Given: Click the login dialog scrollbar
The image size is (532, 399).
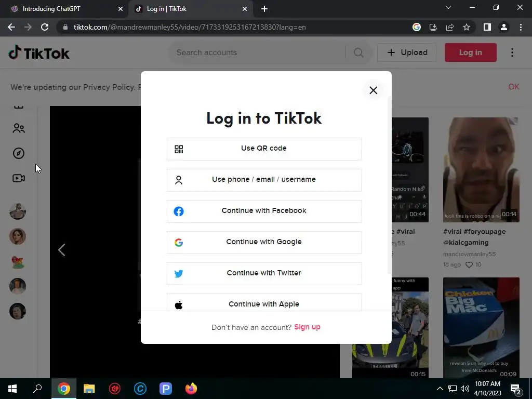Looking at the screenshot, I should 390,185.
